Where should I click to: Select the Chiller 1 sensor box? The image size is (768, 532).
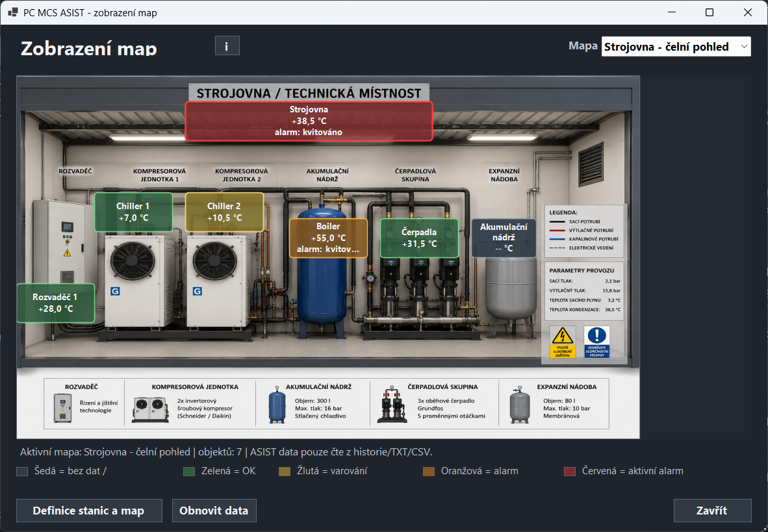(133, 212)
